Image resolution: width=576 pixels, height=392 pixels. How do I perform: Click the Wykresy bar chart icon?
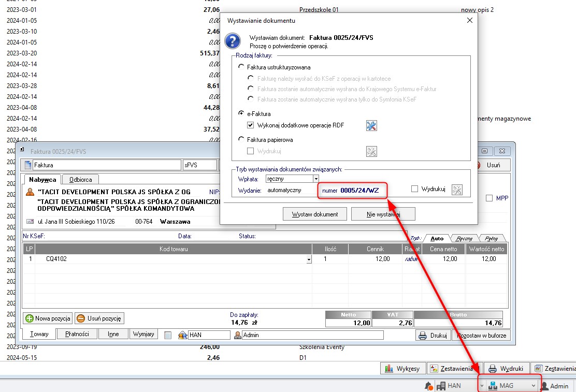[x=388, y=369]
